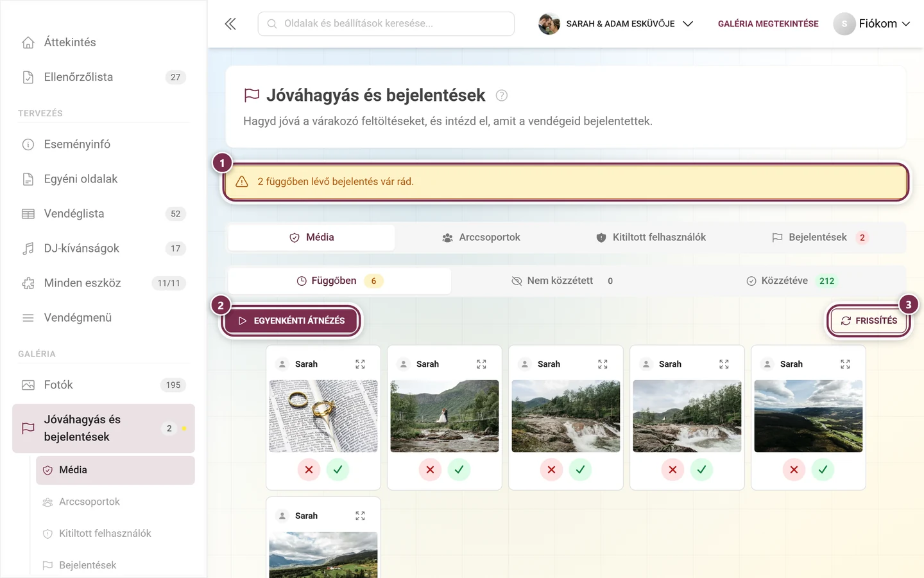
Task: Open Kitiltott felhasználók sidebar sub-item
Action: [116, 534]
